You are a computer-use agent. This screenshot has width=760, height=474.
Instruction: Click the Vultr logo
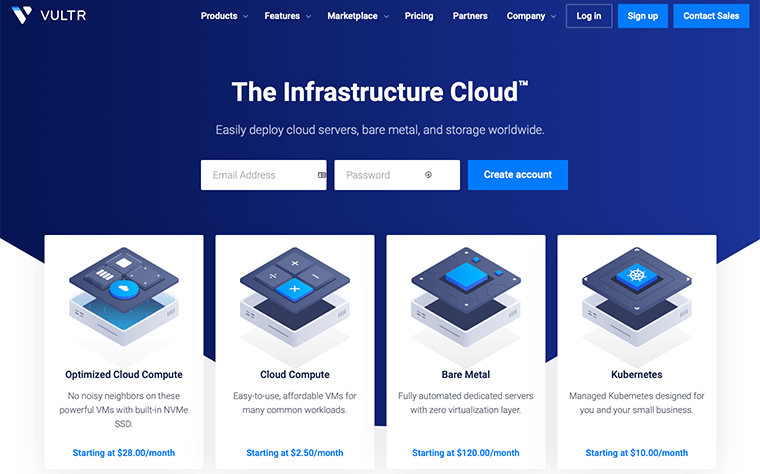[48, 16]
